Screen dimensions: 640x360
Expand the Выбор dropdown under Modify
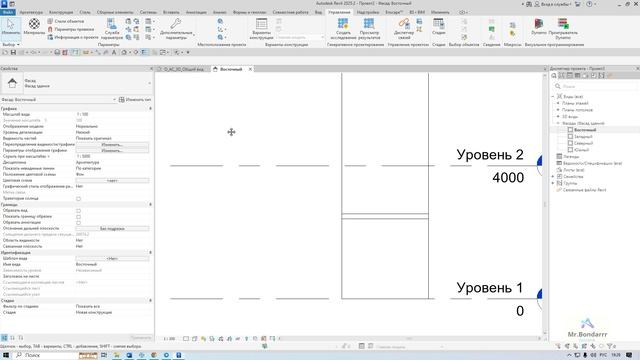11,44
